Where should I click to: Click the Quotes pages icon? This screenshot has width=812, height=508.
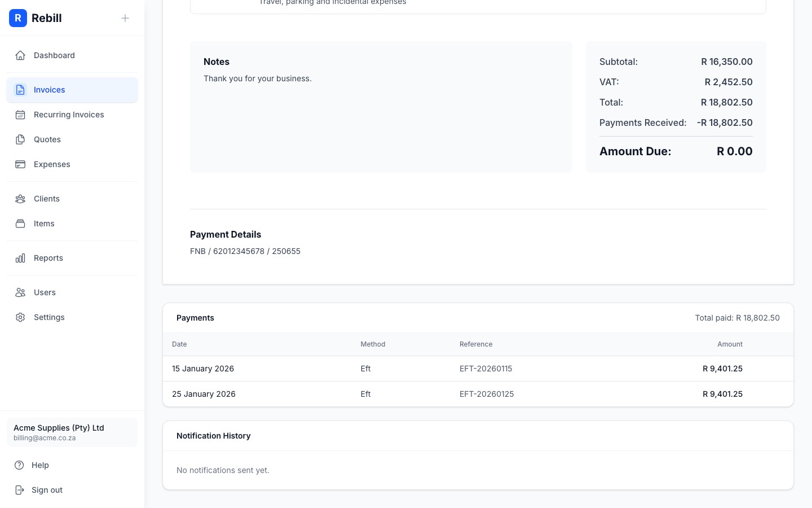pyautogui.click(x=20, y=139)
